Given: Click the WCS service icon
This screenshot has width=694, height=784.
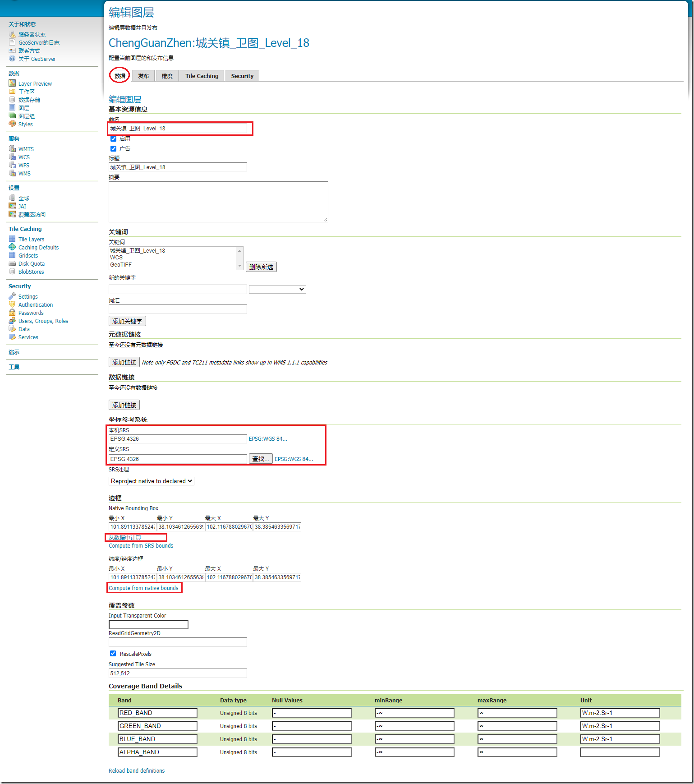Looking at the screenshot, I should point(12,157).
